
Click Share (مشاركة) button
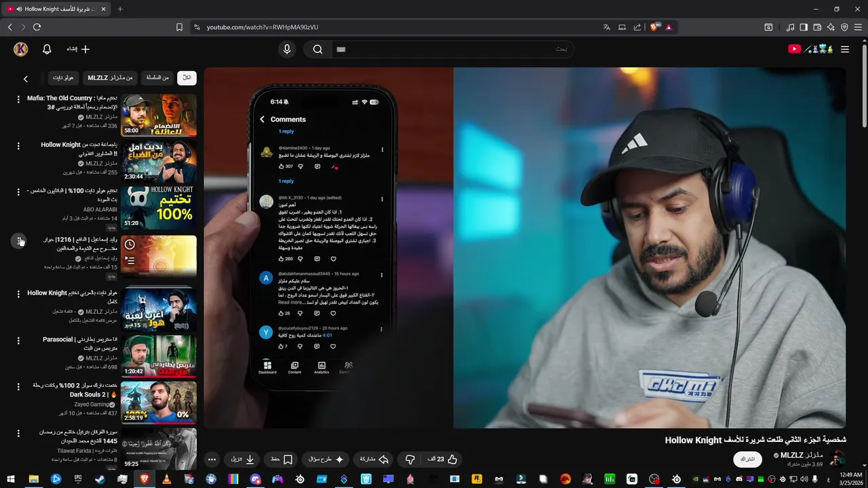(x=374, y=459)
